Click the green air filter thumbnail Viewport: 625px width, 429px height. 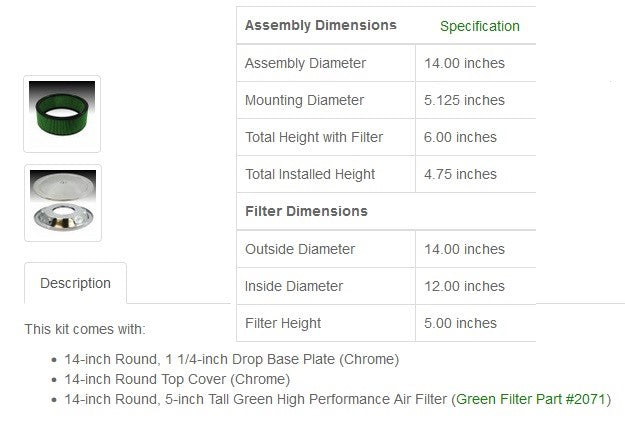point(62,114)
